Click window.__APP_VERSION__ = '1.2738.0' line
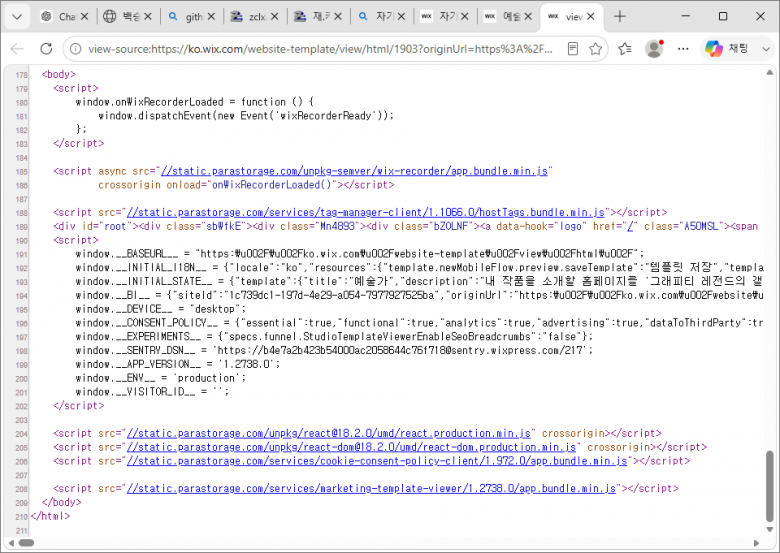Viewport: 780px width, 553px height. pyautogui.click(x=178, y=365)
